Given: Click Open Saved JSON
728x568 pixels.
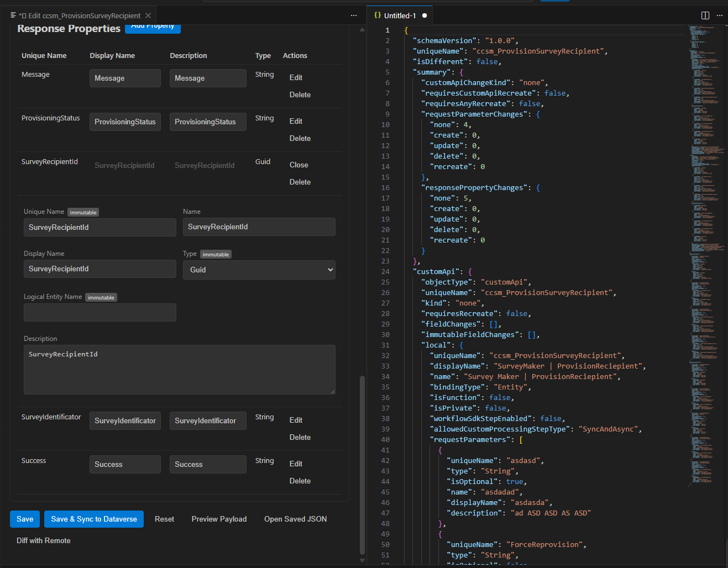Looking at the screenshot, I should pos(296,519).
